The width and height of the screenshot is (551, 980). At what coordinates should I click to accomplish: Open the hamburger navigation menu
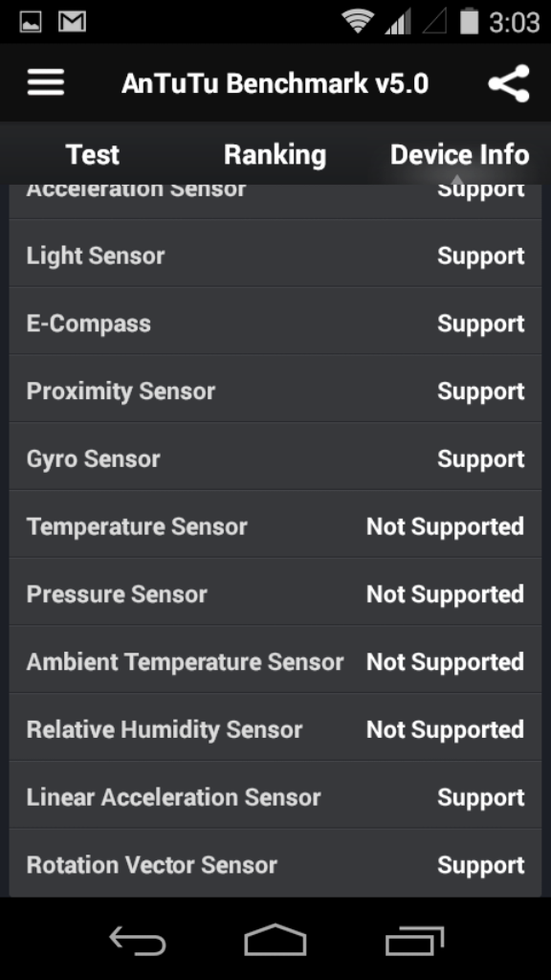click(46, 82)
